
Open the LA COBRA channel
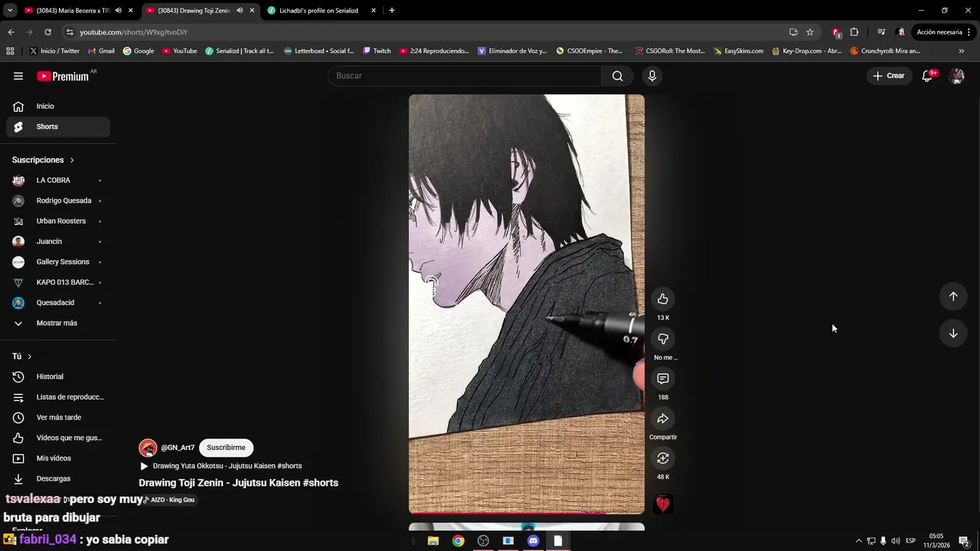pos(58,180)
